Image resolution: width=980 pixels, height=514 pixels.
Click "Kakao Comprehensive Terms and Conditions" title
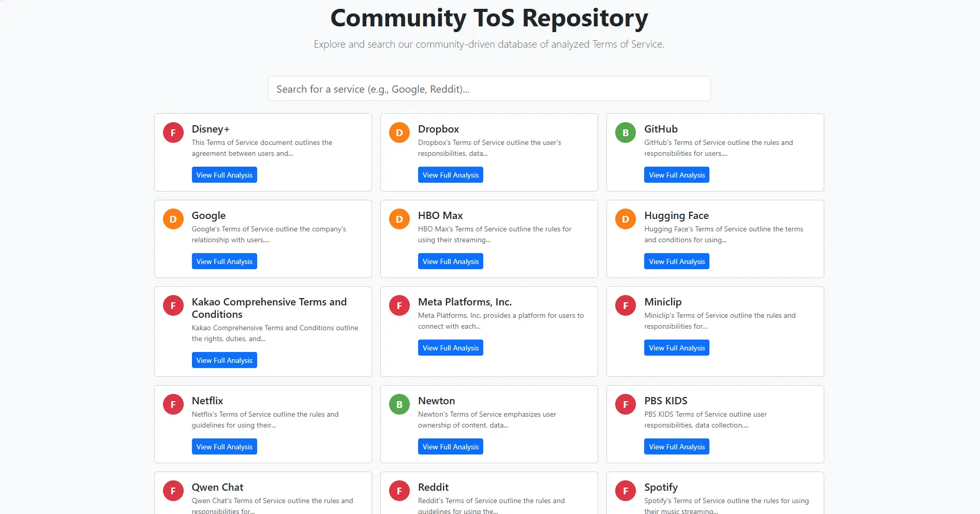[x=269, y=308]
